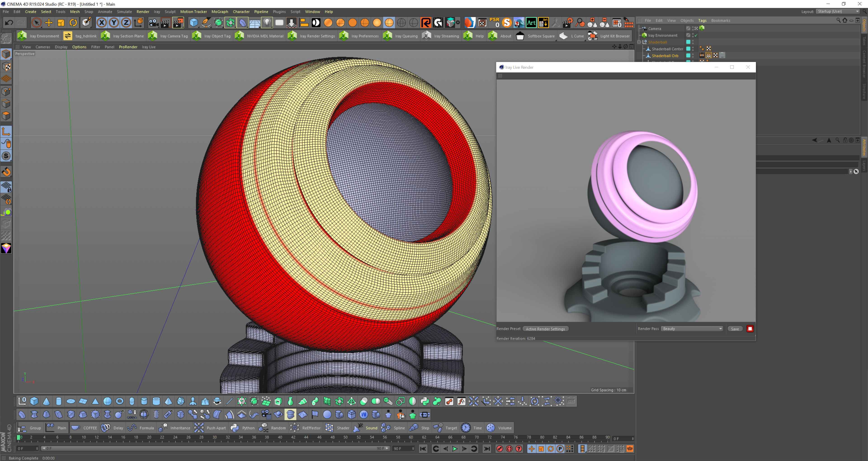This screenshot has height=461, width=868.
Task: Toggle Iray Environment enable checkmark
Action: click(696, 35)
